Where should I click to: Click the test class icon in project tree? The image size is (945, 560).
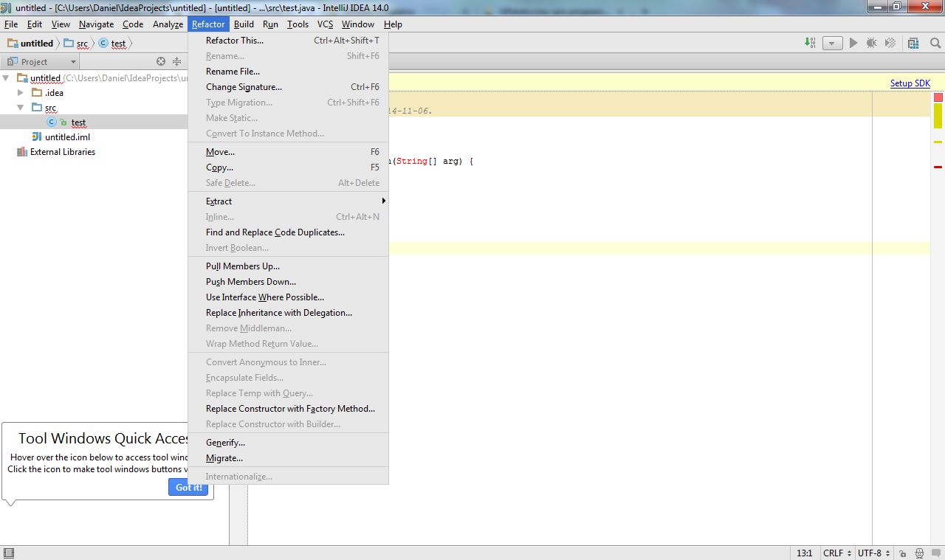tap(52, 122)
